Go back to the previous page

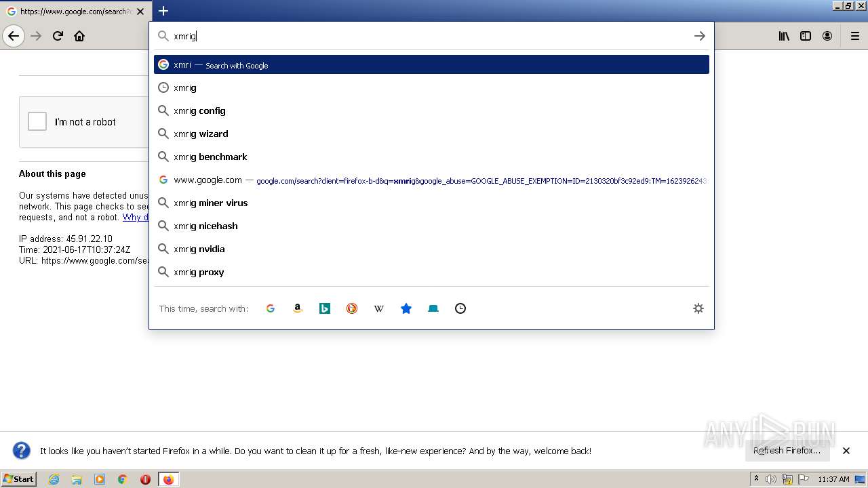[14, 36]
